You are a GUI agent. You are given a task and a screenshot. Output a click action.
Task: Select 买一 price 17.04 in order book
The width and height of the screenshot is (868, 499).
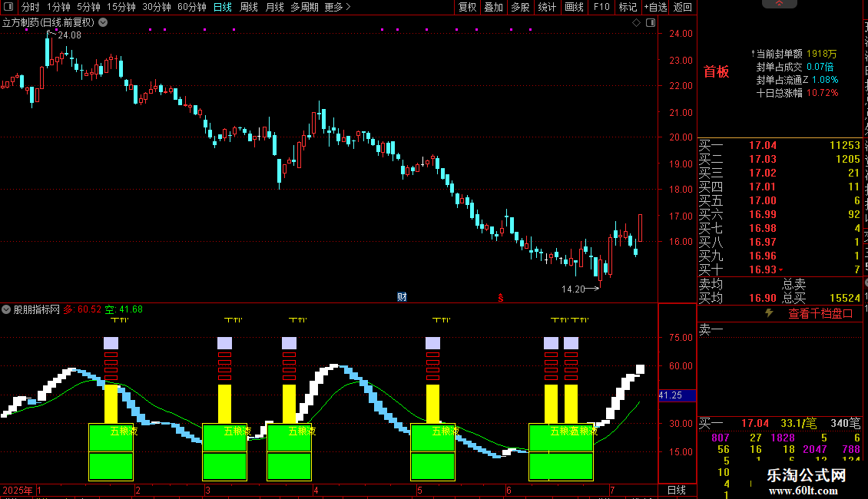[762, 146]
